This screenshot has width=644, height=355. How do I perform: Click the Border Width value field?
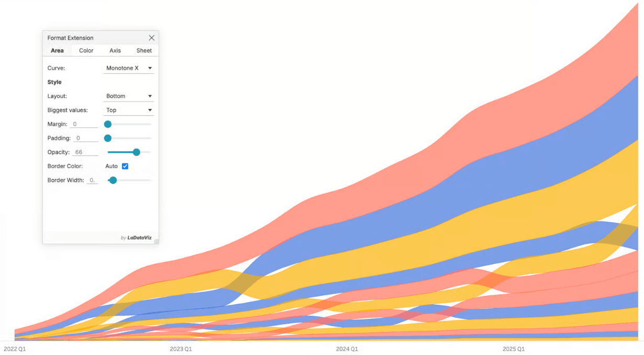click(92, 180)
